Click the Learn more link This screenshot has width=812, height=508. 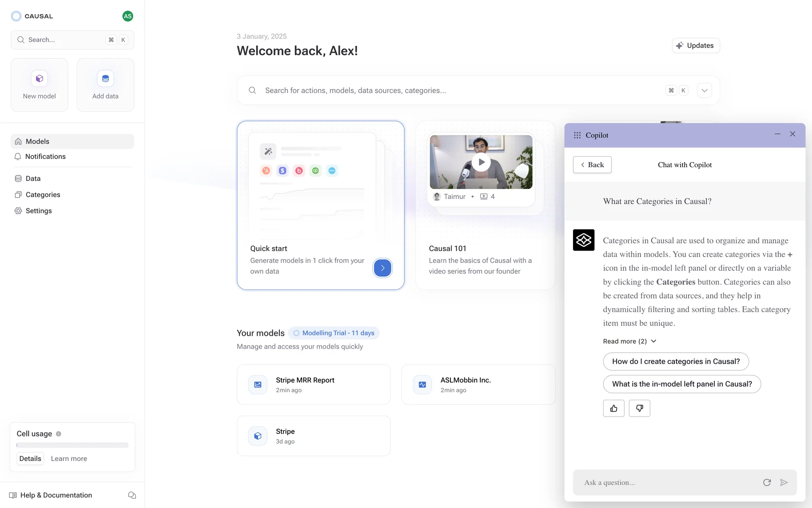69,458
